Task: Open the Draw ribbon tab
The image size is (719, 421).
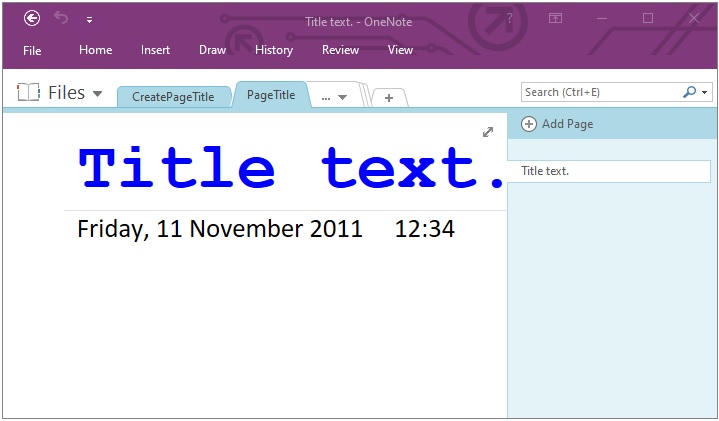Action: tap(212, 50)
